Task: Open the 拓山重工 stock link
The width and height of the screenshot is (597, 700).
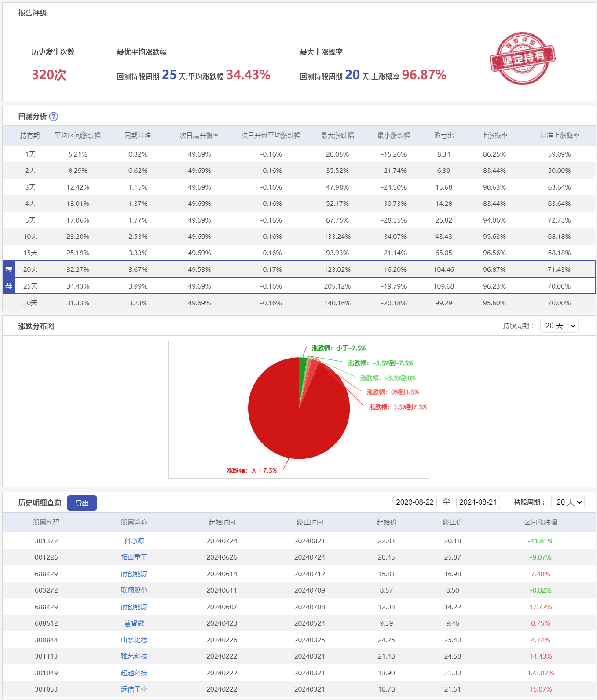Action: (134, 557)
